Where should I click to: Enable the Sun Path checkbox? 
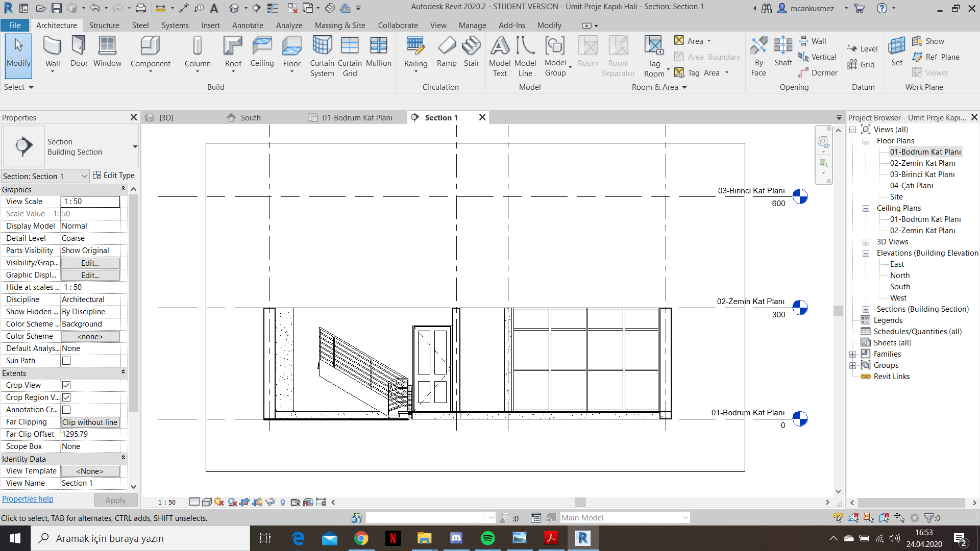(x=66, y=361)
